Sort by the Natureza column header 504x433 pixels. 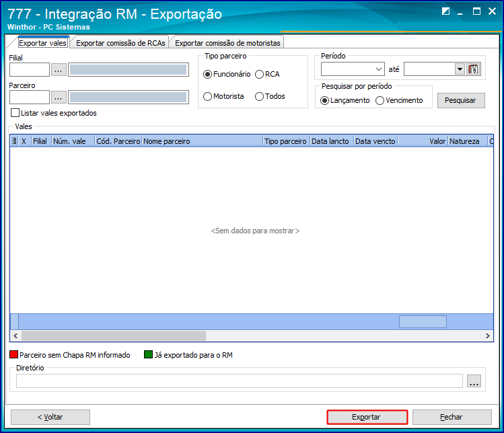pos(468,141)
